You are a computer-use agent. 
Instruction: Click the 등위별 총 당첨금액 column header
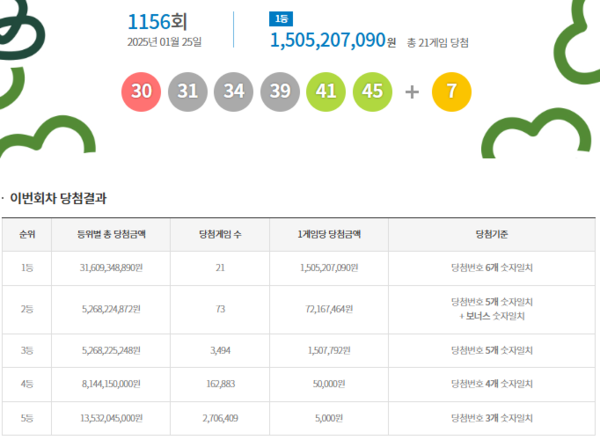click(x=111, y=234)
